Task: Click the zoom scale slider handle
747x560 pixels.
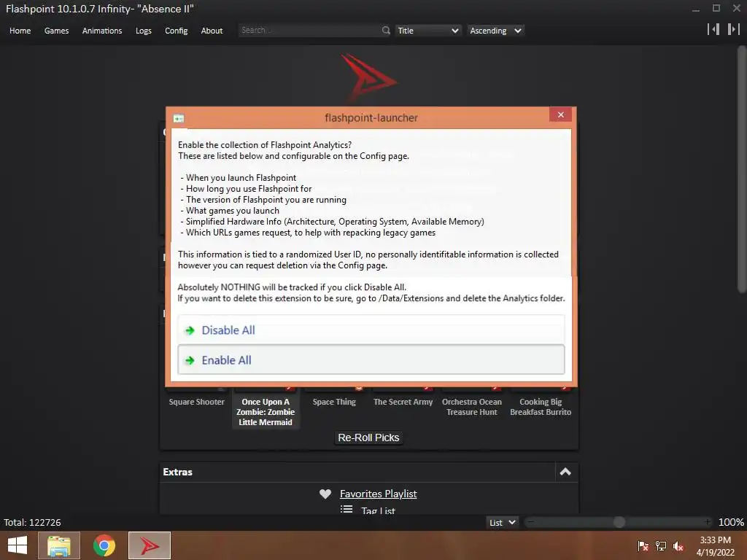Action: 619,522
